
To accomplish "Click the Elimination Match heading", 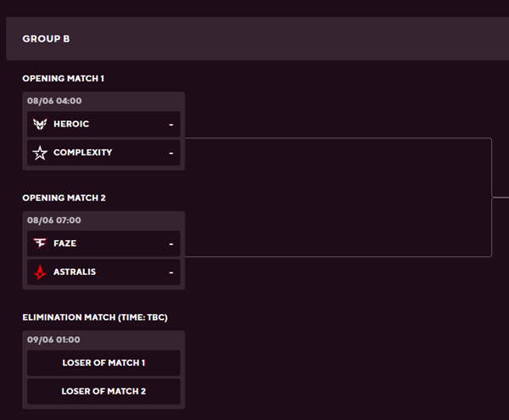I will pyautogui.click(x=95, y=317).
